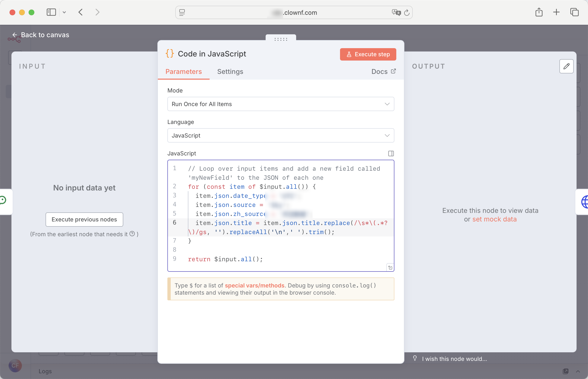Expand the logs panel chevron
This screenshot has height=379, width=588.
pos(578,371)
